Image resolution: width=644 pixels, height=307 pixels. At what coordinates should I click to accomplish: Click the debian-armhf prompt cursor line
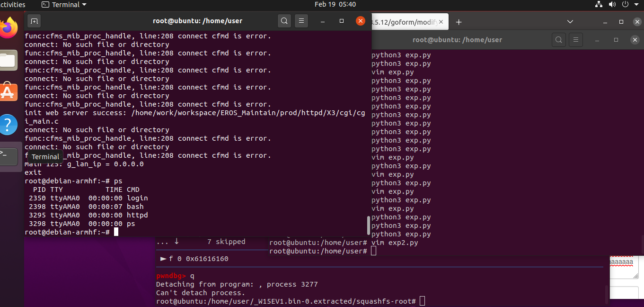(71, 232)
